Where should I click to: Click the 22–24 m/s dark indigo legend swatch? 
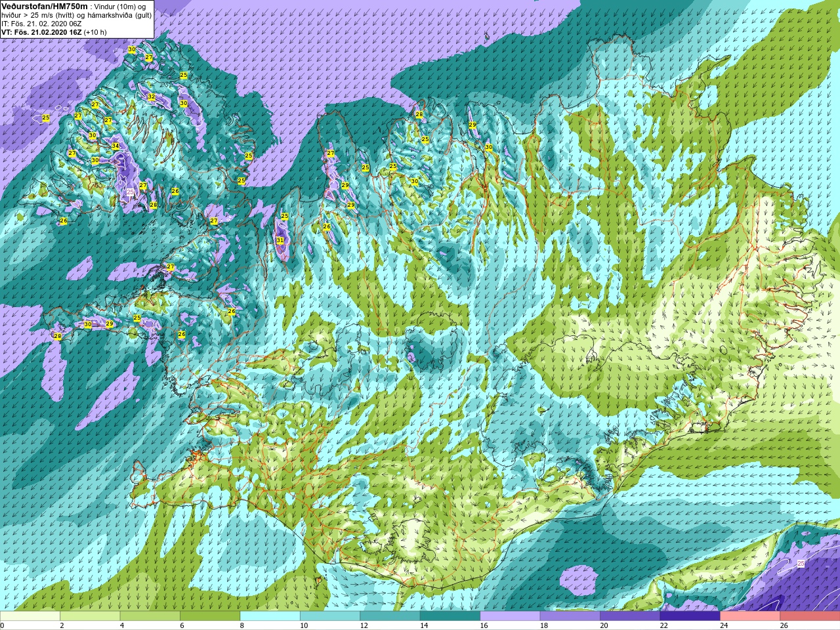690,617
